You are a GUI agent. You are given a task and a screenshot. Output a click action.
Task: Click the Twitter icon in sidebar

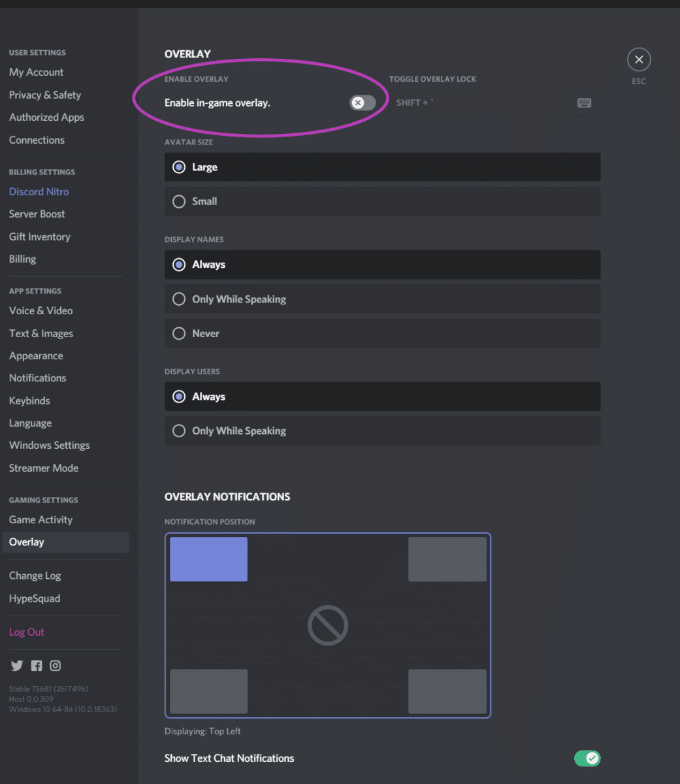[x=17, y=666]
